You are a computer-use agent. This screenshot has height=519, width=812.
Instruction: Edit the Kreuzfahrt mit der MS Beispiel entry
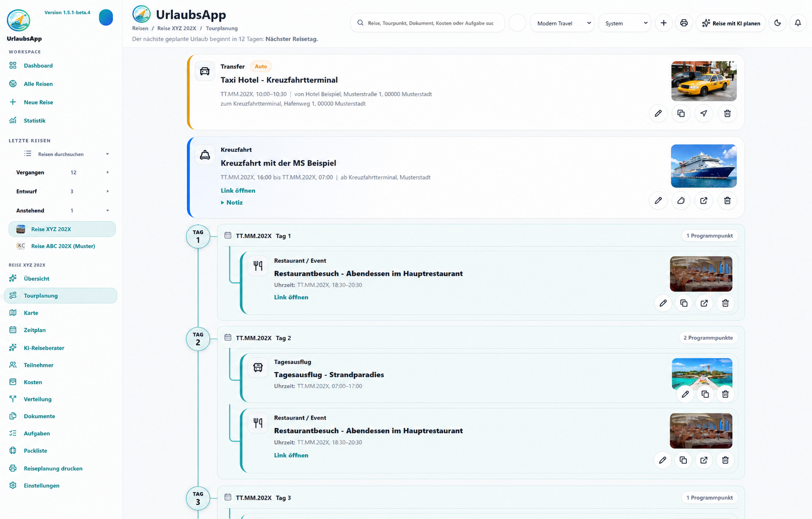[658, 201]
